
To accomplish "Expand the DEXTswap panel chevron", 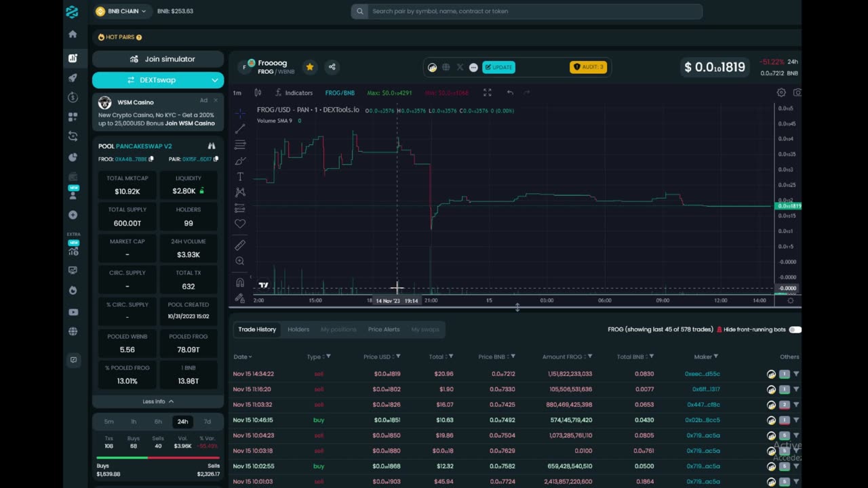I will (215, 80).
